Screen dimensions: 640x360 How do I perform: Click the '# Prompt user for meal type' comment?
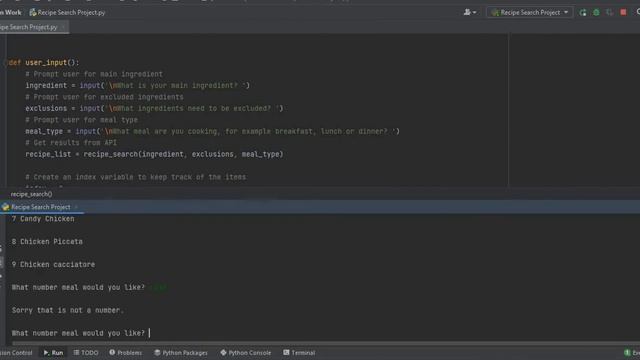click(82, 120)
